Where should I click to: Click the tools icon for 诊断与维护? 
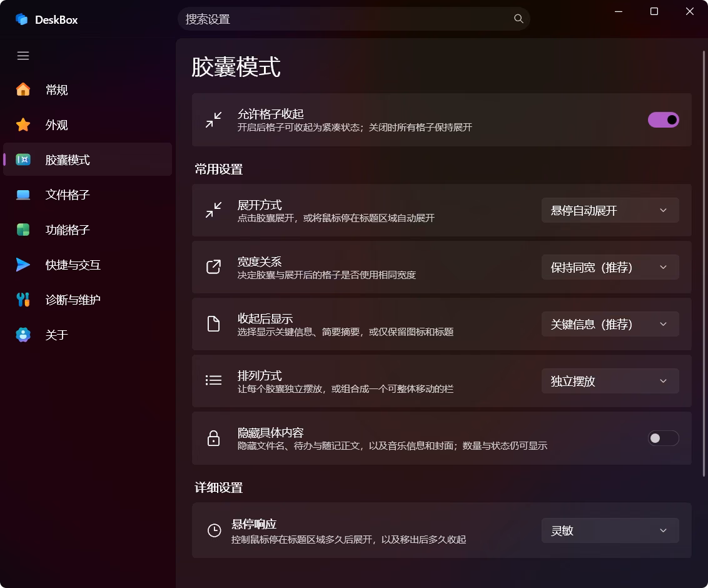point(23,300)
